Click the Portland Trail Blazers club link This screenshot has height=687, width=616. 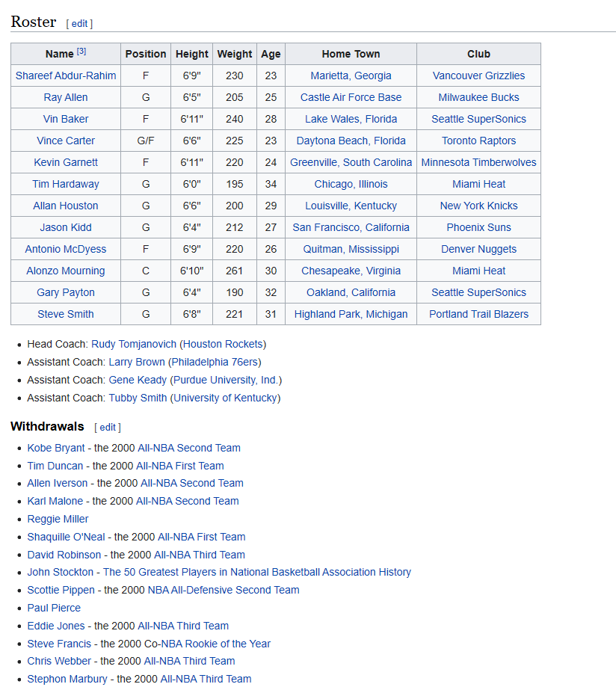(x=478, y=314)
